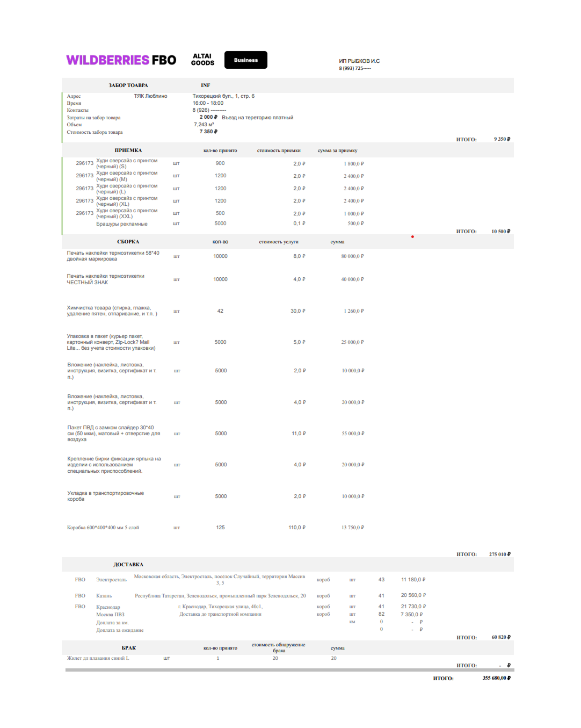Image resolution: width=581 pixels, height=728 pixels.
Task: Click the phone number starting 8 (993)
Action: click(x=355, y=68)
